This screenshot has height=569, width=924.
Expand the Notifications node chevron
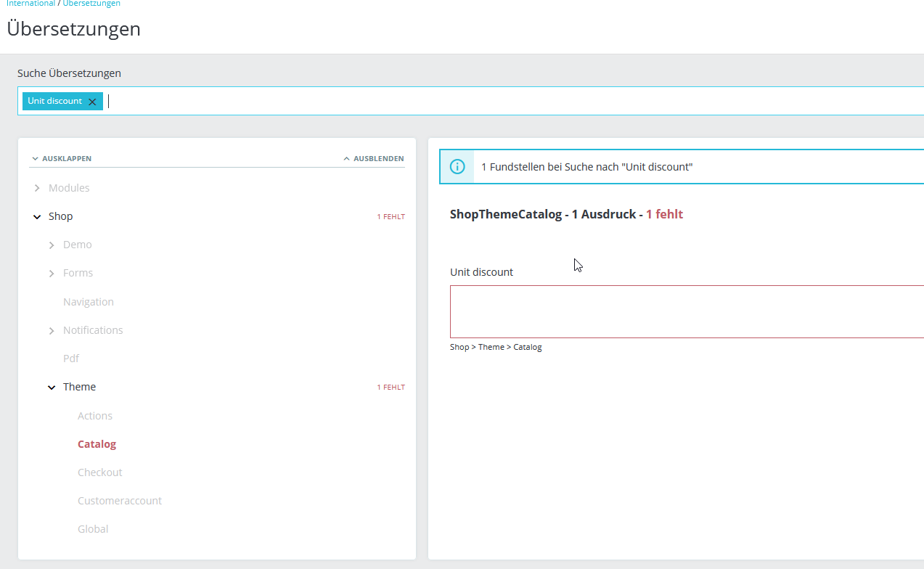[52, 330]
